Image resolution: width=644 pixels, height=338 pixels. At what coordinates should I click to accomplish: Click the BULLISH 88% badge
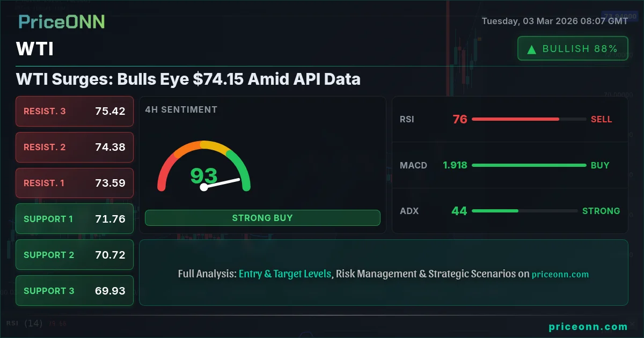573,49
